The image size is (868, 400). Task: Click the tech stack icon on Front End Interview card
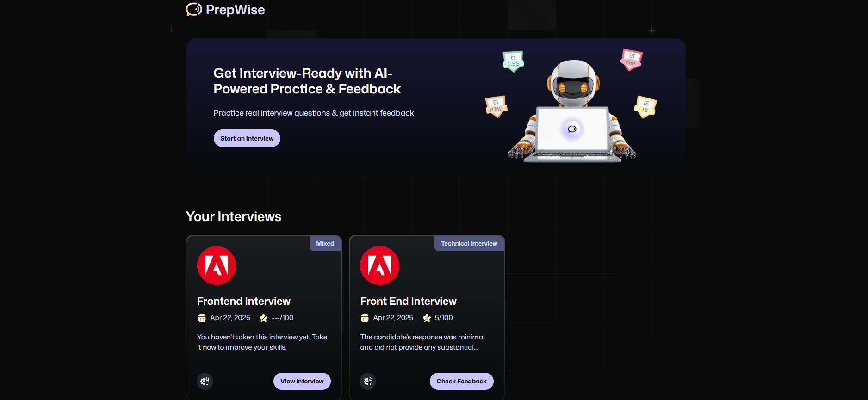tap(368, 381)
